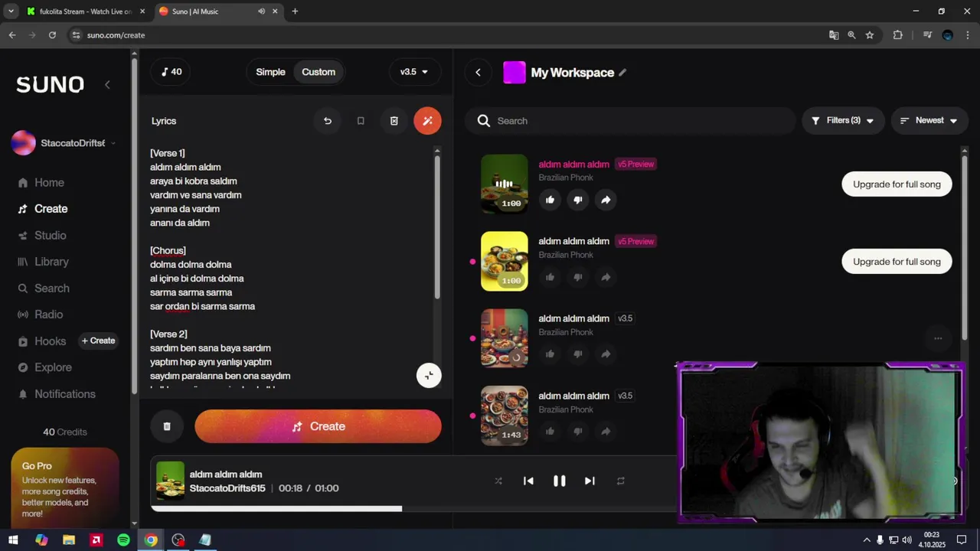980x551 pixels.
Task: Skip to the next track
Action: point(590,481)
